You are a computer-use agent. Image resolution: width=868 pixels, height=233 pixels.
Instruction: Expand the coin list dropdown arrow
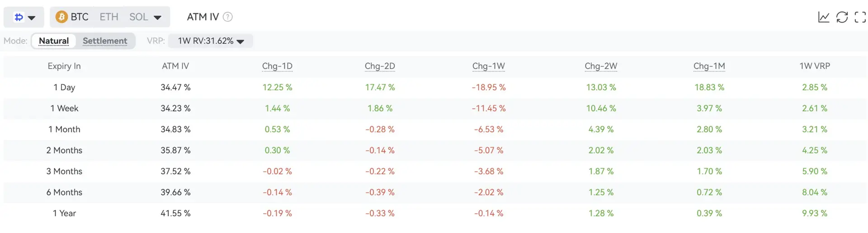[x=157, y=18]
